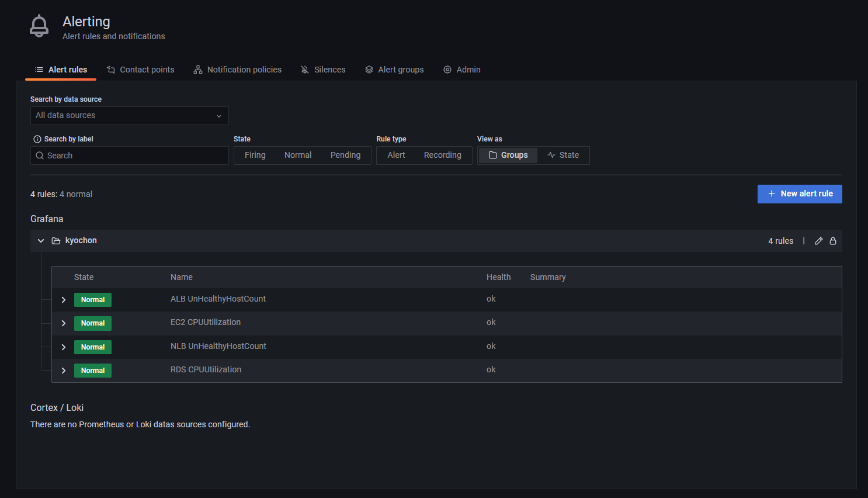Click the Grafana section heading
868x498 pixels.
click(47, 219)
